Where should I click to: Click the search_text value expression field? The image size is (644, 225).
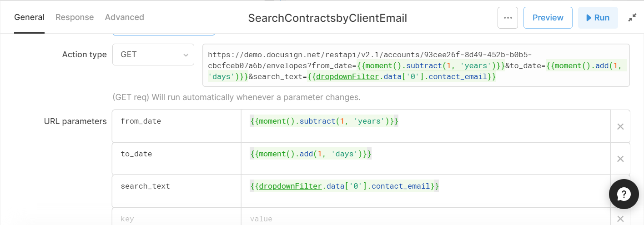click(426, 191)
